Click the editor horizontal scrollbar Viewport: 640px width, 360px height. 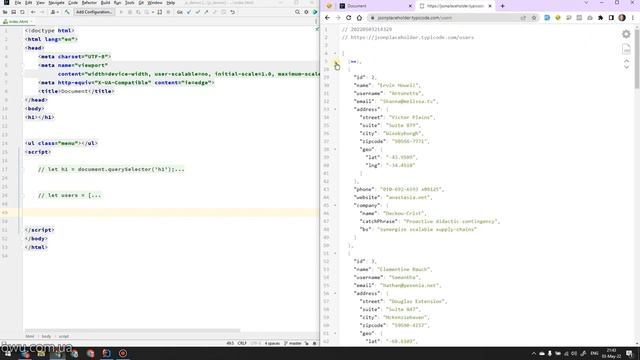tap(132, 330)
